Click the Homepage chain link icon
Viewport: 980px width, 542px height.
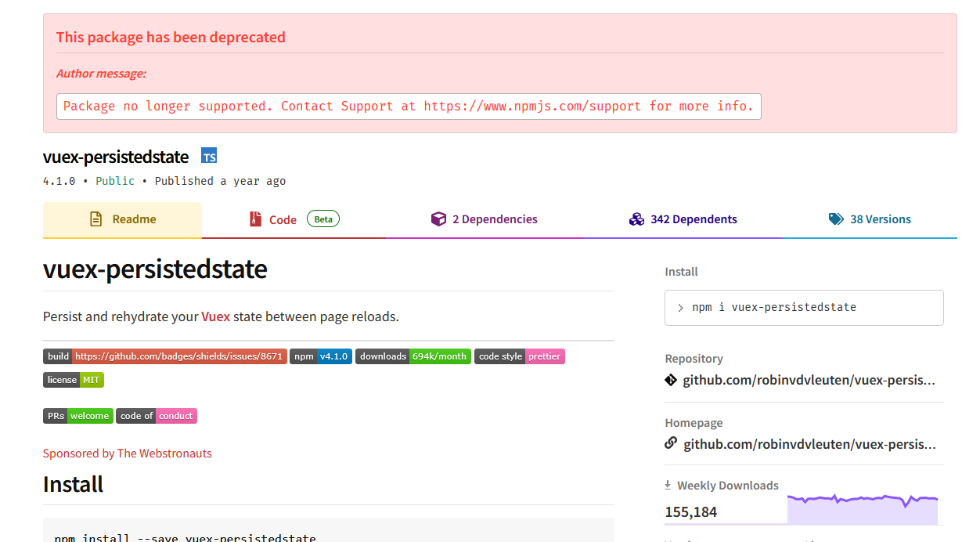[671, 443]
